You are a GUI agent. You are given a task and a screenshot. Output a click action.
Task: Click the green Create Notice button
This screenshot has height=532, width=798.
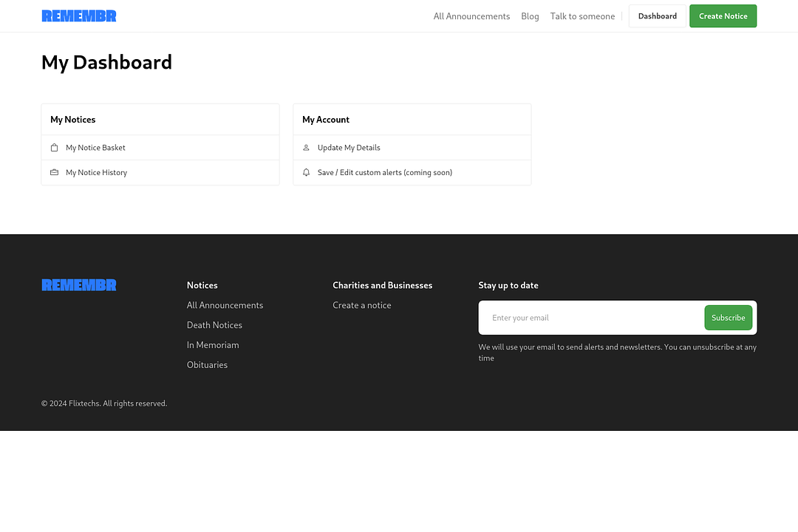pyautogui.click(x=723, y=16)
